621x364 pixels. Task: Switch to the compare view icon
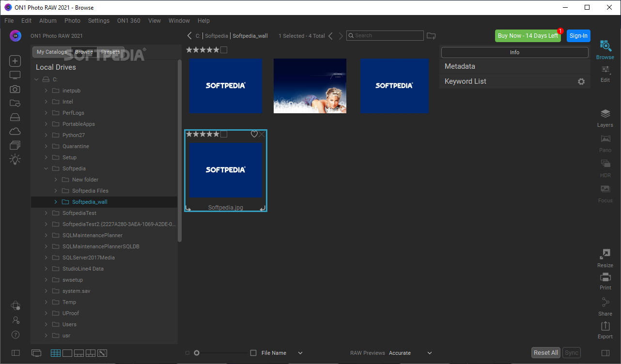(x=91, y=353)
